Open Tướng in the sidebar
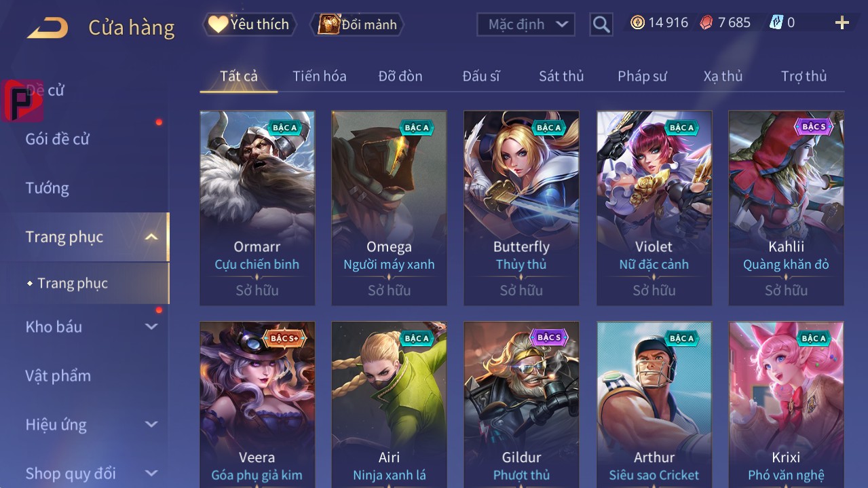 pyautogui.click(x=48, y=188)
